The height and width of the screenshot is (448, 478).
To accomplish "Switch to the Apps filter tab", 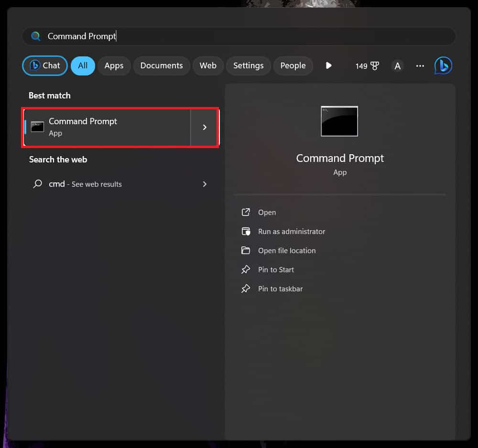I will (114, 66).
